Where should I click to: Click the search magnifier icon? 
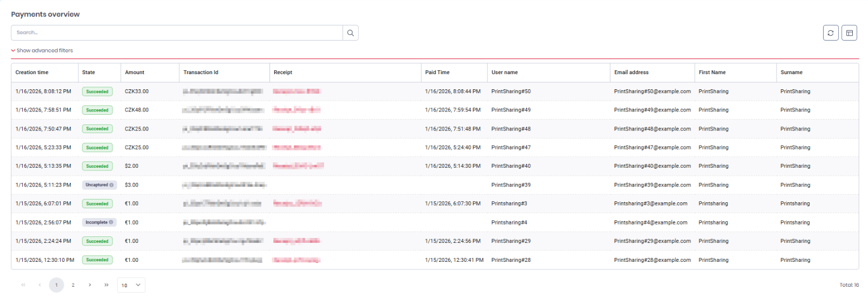[x=350, y=33]
